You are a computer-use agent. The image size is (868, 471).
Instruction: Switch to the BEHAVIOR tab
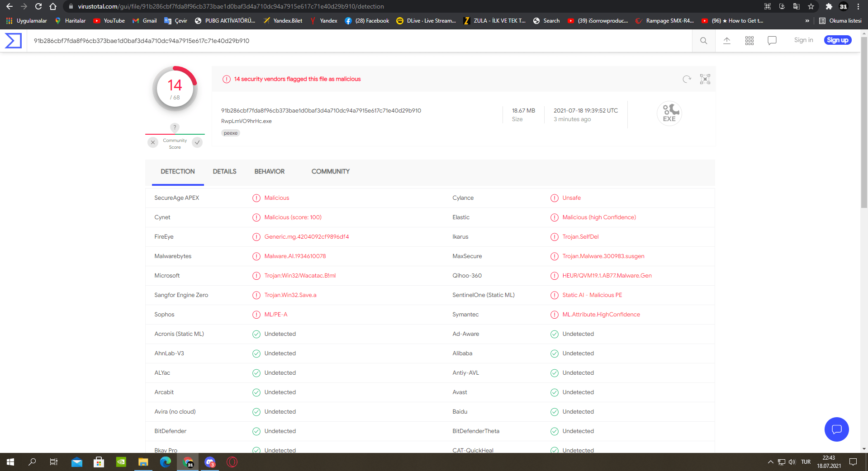click(270, 172)
